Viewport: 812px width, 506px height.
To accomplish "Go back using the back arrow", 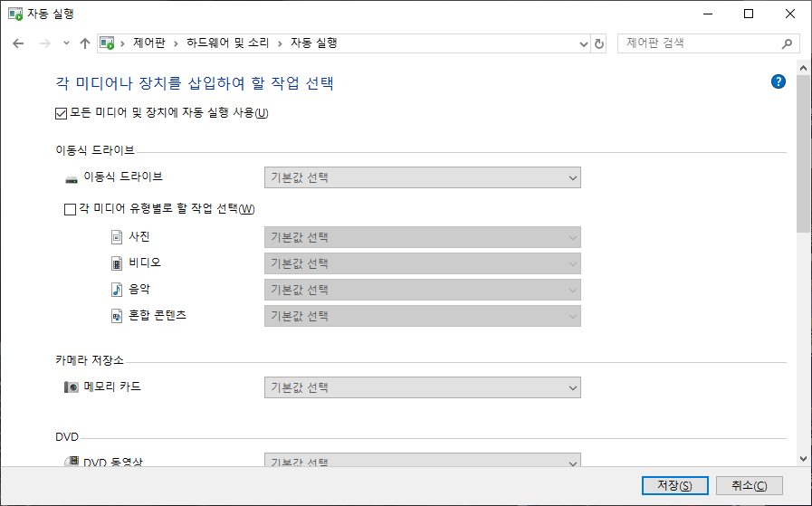I will tap(18, 43).
